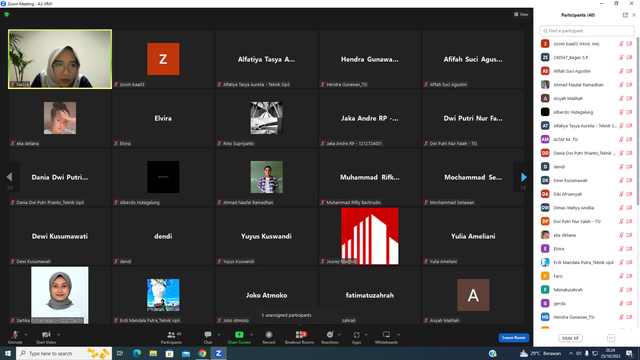Open the Participants panel toolbar icon
Screen dimensions: 640x360
(x=171, y=335)
